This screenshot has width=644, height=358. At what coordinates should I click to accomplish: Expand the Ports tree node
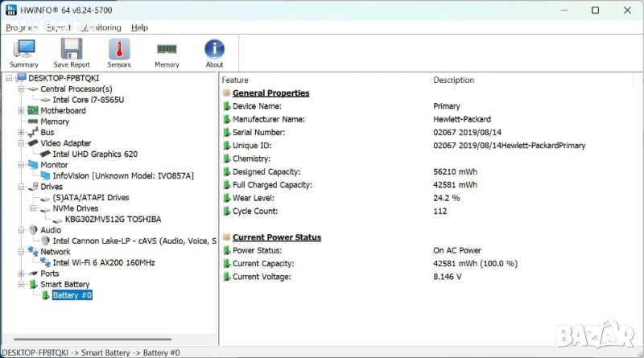pos(22,274)
